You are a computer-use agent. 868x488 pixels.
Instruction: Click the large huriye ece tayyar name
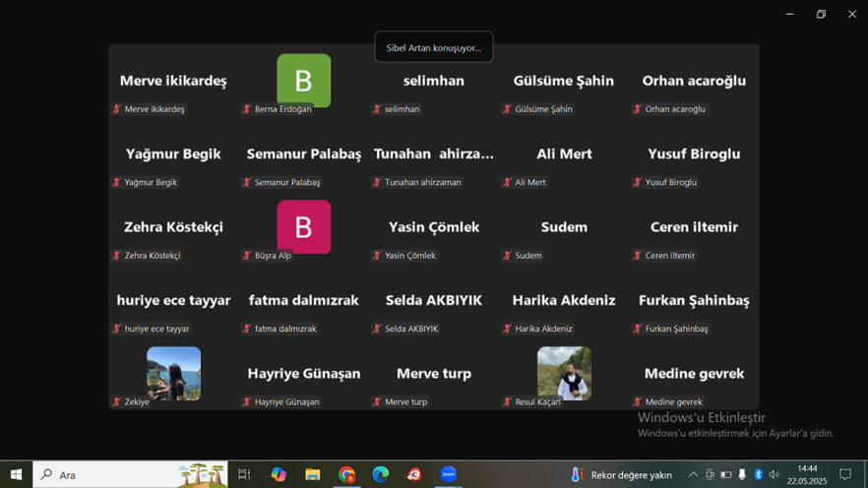(x=173, y=300)
